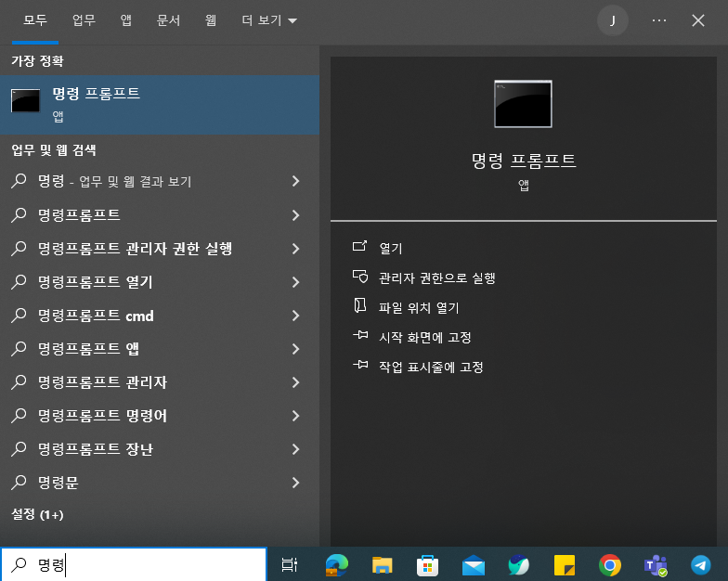Choose 시작 화면에 고정
728x581 pixels.
pyautogui.click(x=425, y=338)
